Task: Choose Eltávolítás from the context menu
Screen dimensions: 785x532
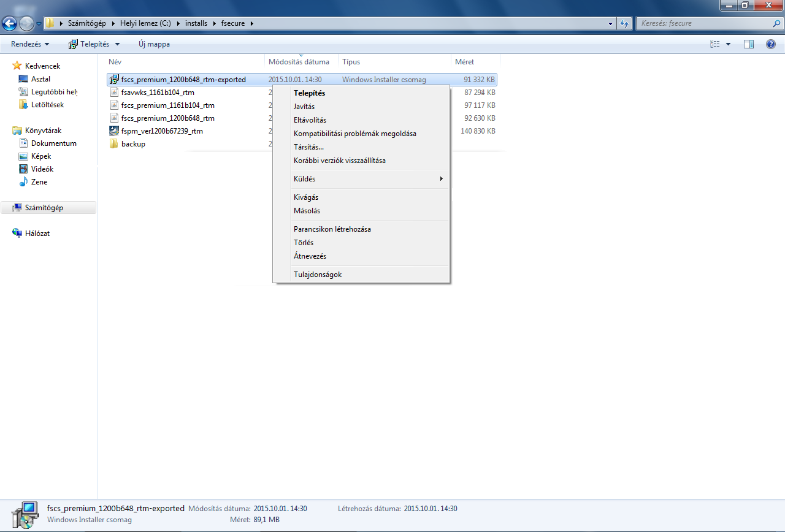Action: [x=361, y=120]
